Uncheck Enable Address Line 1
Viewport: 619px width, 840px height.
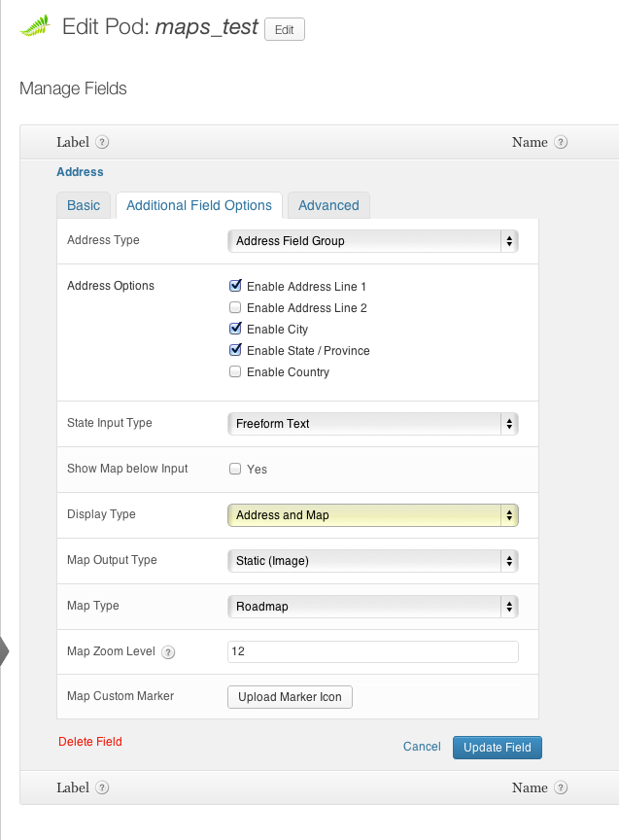[x=235, y=287]
